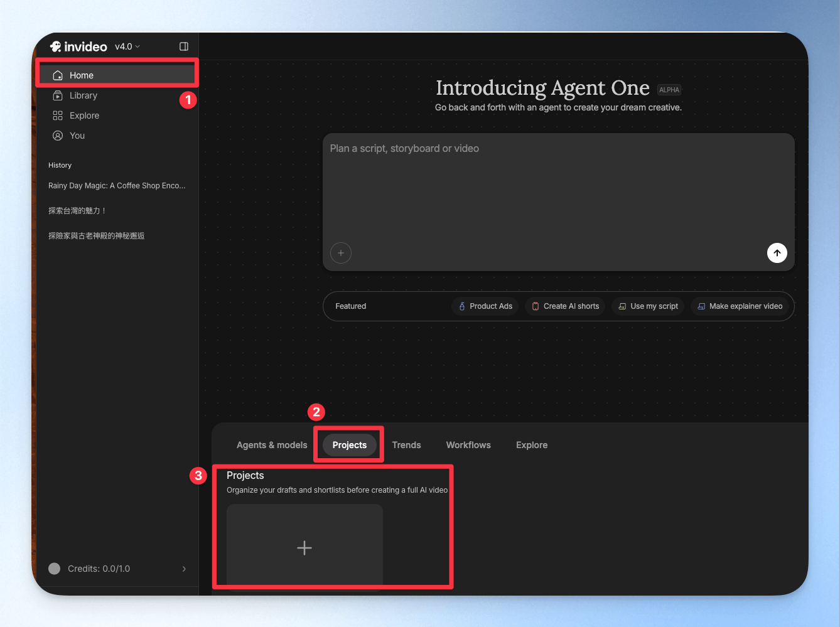Open Library in the sidebar
This screenshot has width=840, height=627.
[x=117, y=95]
